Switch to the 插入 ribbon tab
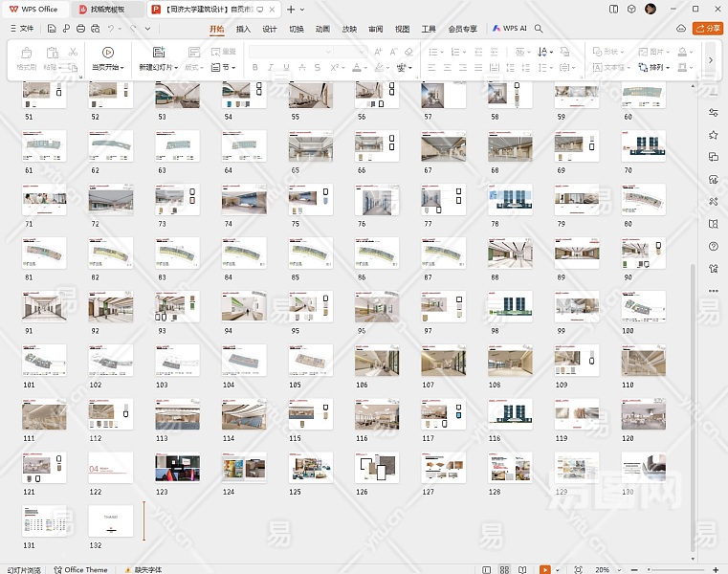 pyautogui.click(x=244, y=29)
